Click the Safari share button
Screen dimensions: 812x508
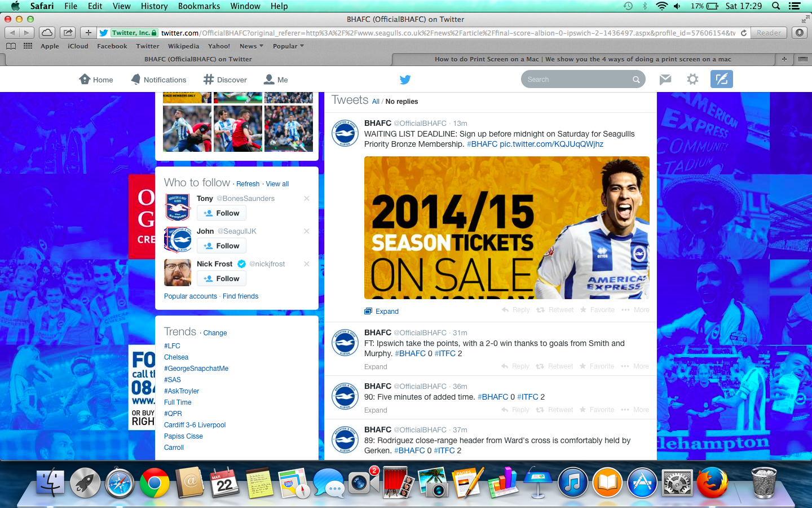pos(68,33)
